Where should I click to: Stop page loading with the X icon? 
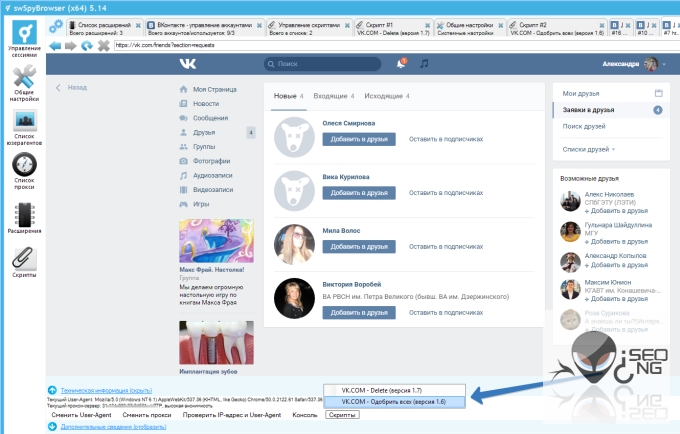tap(104, 46)
